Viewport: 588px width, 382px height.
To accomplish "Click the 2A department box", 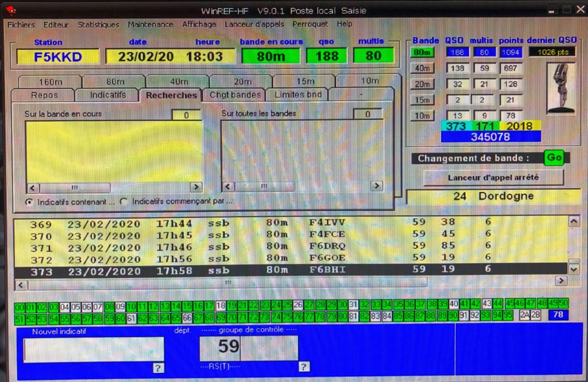I will [x=524, y=315].
